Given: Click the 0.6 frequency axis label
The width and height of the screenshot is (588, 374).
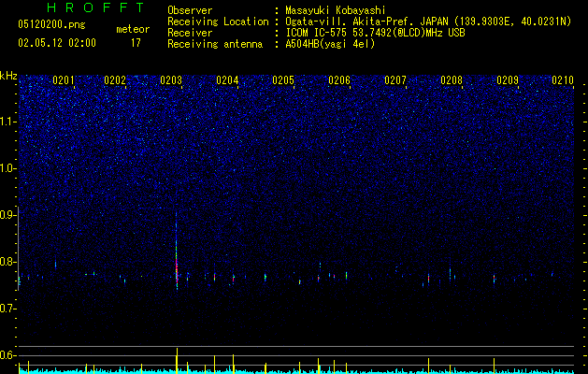Looking at the screenshot, I should coord(8,355).
